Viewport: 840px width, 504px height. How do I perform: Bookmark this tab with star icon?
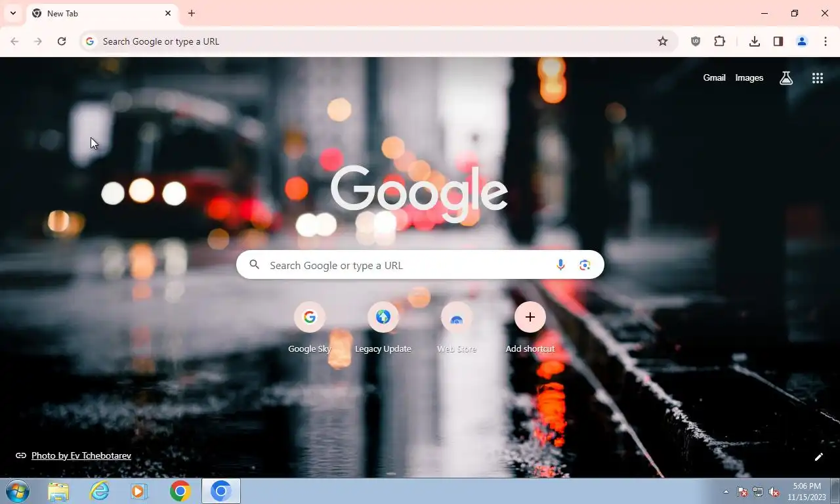[663, 41]
